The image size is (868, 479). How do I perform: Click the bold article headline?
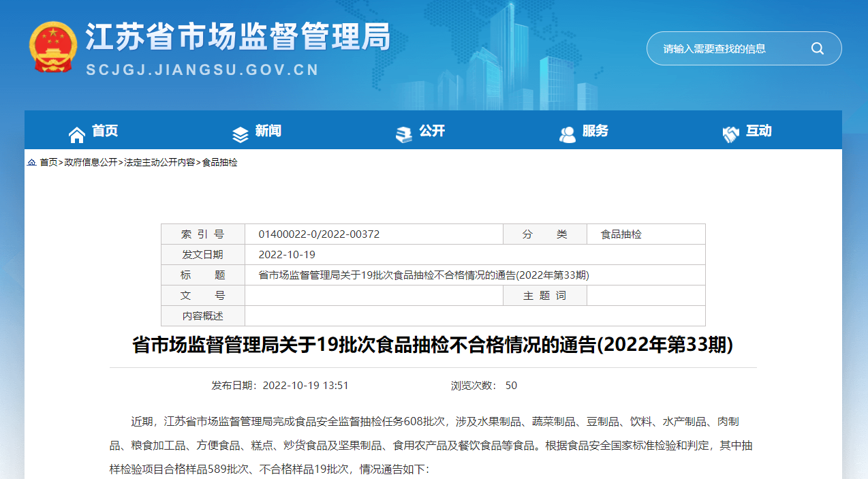[433, 345]
